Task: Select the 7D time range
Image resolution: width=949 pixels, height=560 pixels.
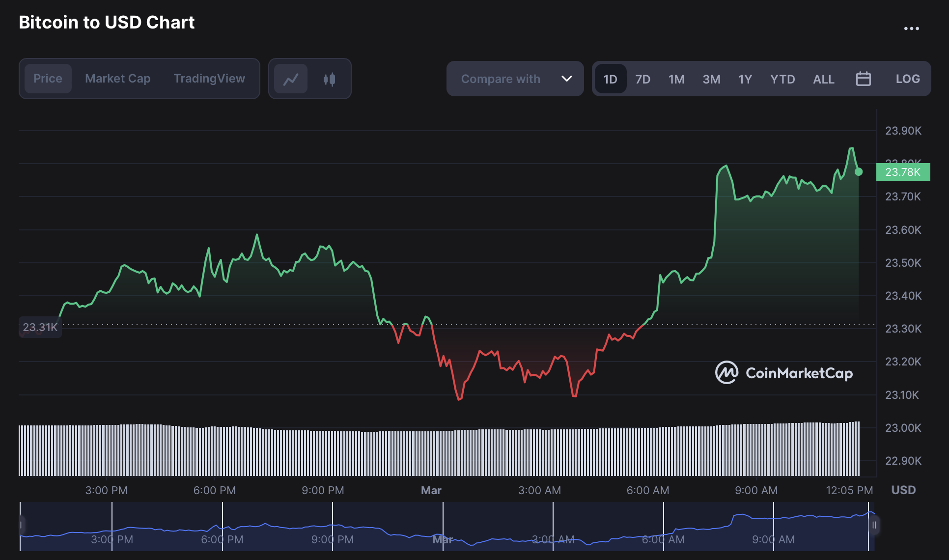Action: 642,79
